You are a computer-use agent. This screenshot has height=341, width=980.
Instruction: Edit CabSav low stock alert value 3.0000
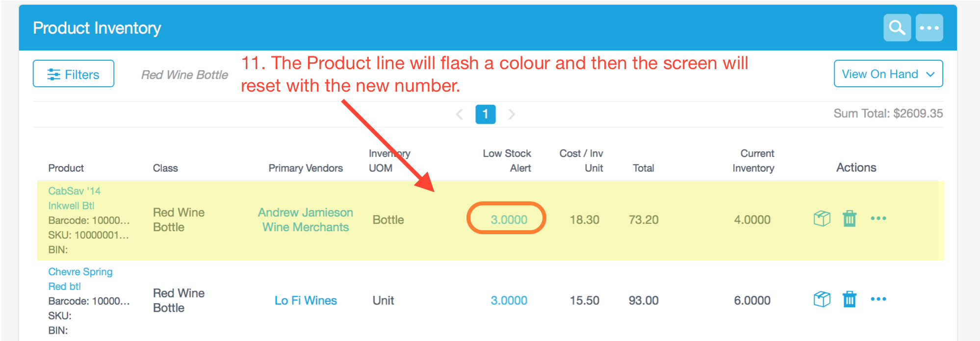509,220
